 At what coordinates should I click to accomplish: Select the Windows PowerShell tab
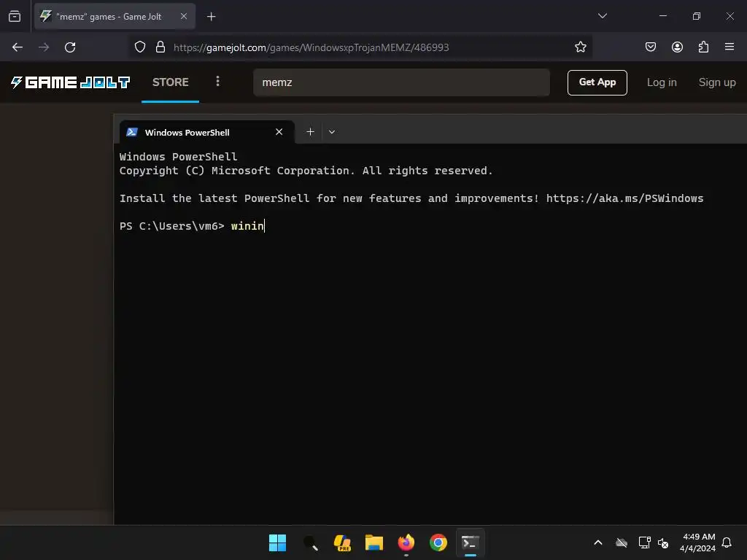click(x=206, y=133)
